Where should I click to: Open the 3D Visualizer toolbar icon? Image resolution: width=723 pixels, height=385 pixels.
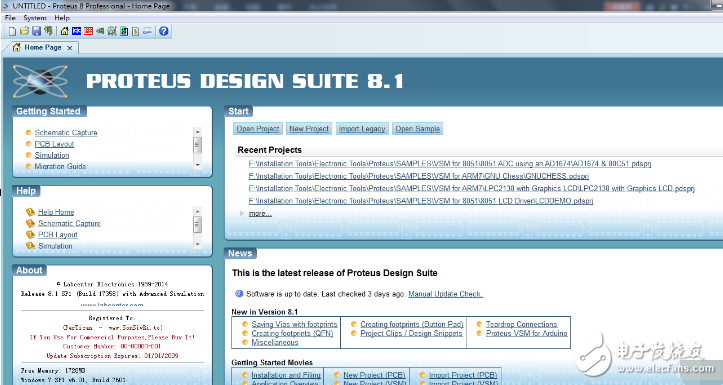pos(100,31)
